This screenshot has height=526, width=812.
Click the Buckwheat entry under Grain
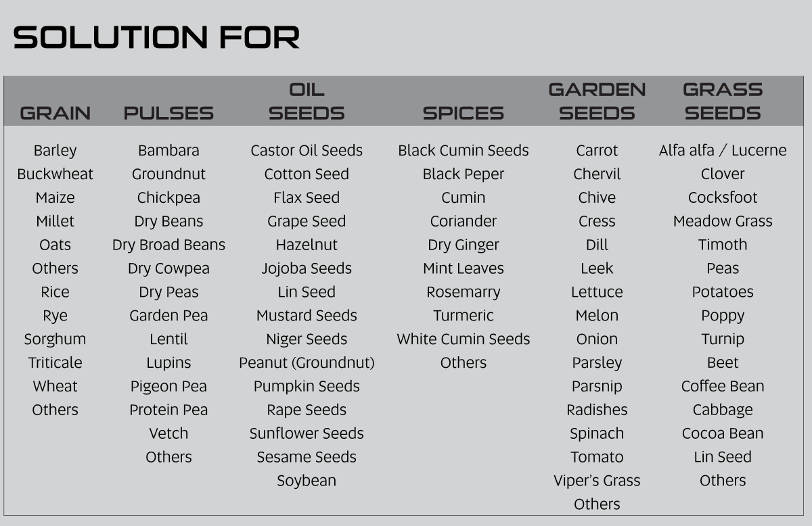click(x=55, y=174)
